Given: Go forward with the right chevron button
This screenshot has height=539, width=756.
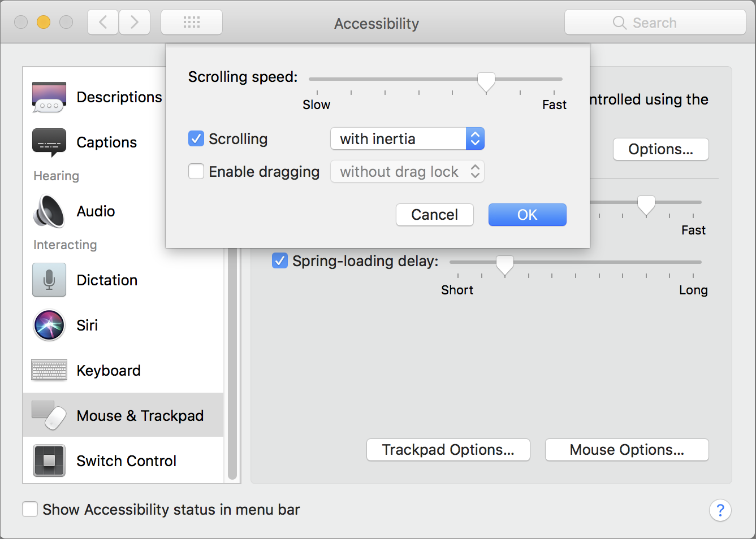Looking at the screenshot, I should [135, 23].
